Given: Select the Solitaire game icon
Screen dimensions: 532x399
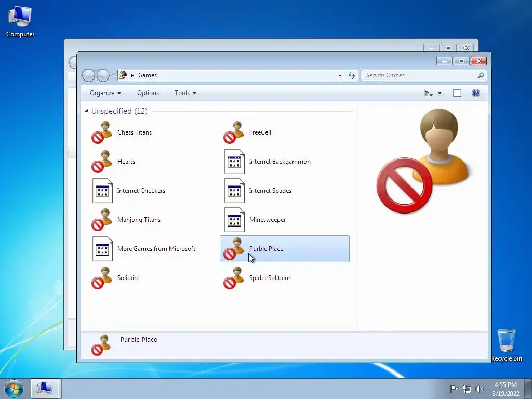Looking at the screenshot, I should point(102,278).
